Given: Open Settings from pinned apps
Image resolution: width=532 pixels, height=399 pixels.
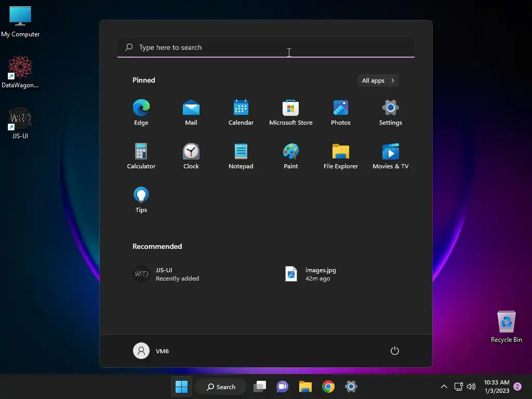Looking at the screenshot, I should tap(391, 113).
